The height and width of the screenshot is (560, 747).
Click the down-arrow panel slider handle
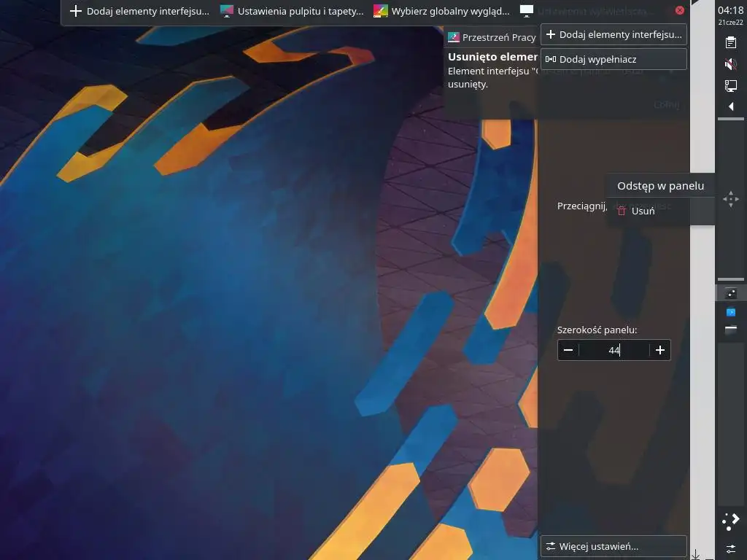695,554
